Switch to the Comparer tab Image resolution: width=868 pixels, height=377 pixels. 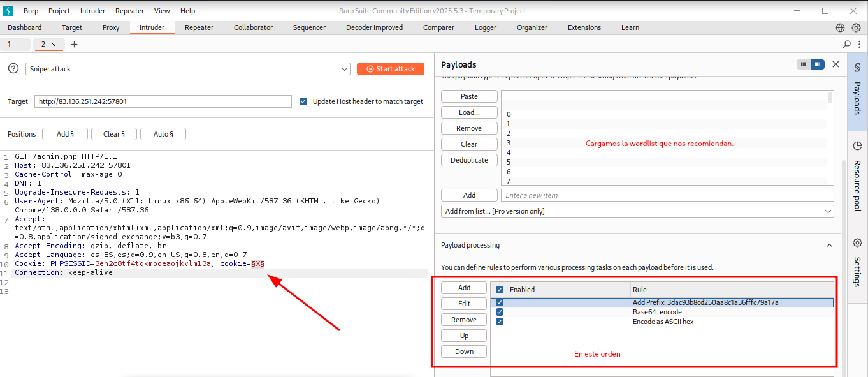(439, 27)
